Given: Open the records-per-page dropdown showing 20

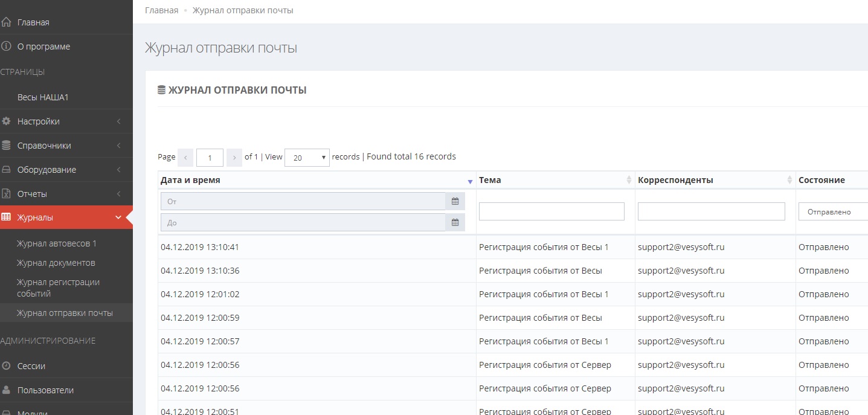Looking at the screenshot, I should 307,158.
